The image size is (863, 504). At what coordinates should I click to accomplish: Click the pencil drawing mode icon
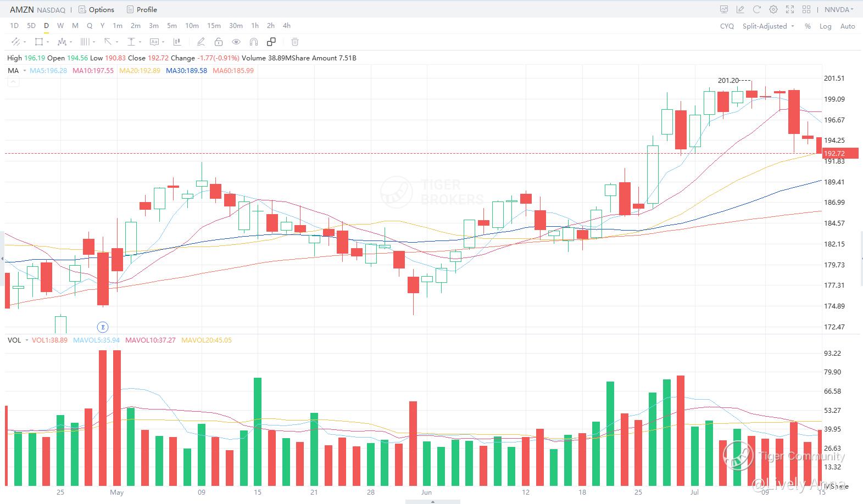click(201, 42)
